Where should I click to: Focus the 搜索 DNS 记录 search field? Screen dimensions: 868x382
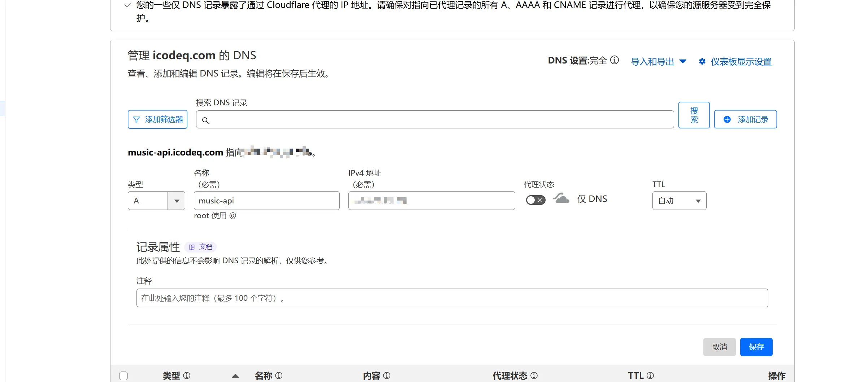tap(435, 119)
